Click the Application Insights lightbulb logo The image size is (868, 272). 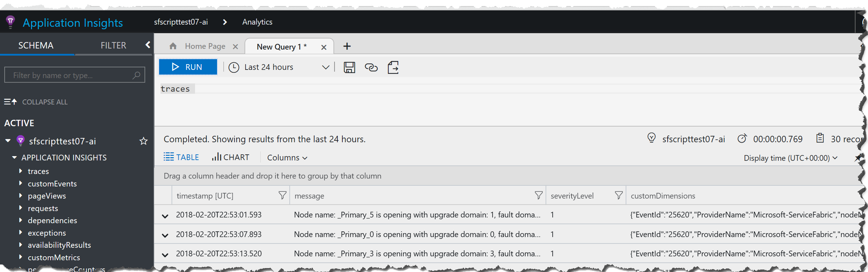pyautogui.click(x=10, y=22)
